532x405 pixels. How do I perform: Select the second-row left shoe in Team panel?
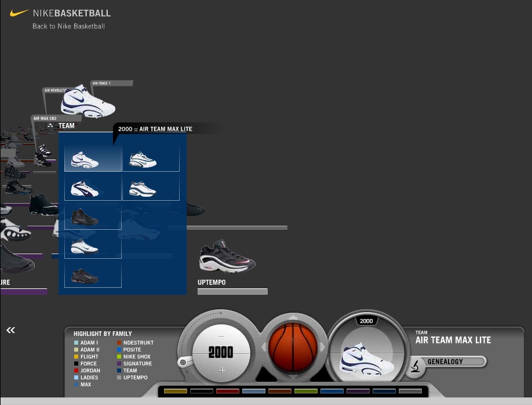93,186
